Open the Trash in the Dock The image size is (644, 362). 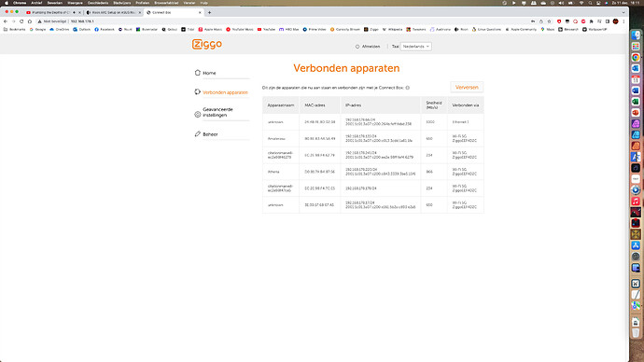click(x=636, y=332)
